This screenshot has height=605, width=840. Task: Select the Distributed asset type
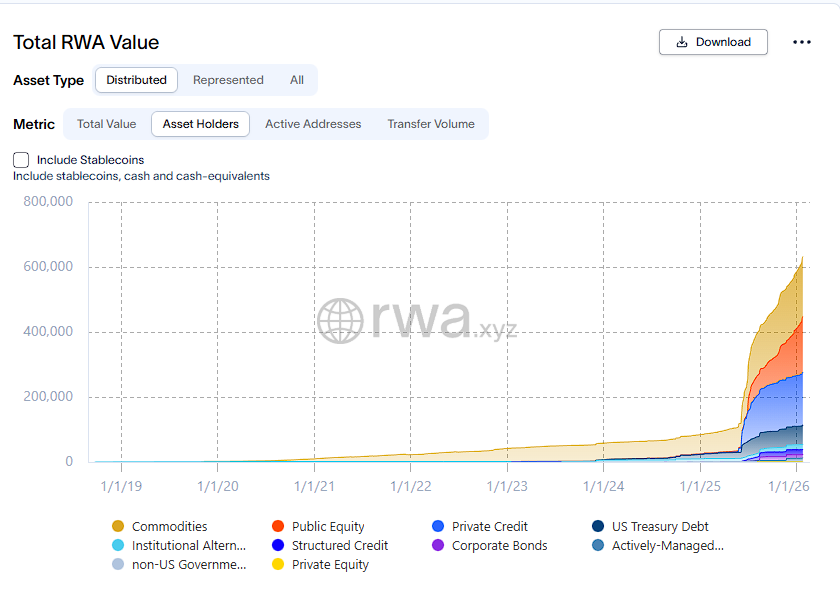(137, 80)
